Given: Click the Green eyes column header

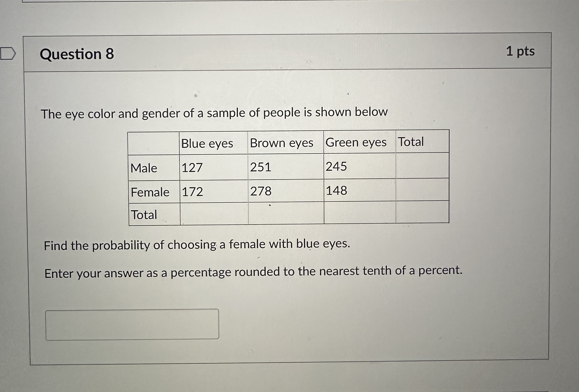Looking at the screenshot, I should (356, 143).
